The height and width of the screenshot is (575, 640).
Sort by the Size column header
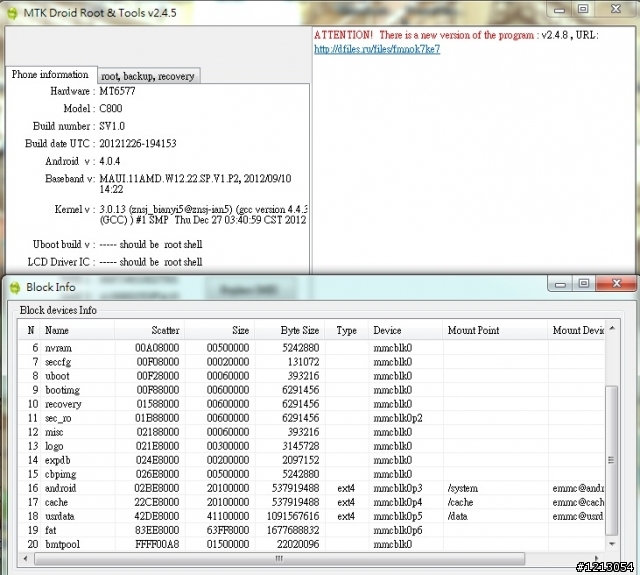220,330
